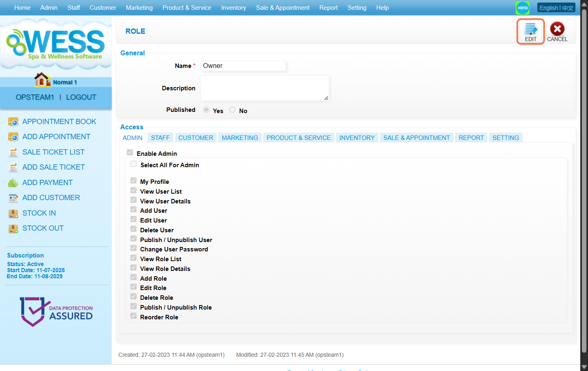Open Stock Out sidebar shortcut

coord(43,228)
